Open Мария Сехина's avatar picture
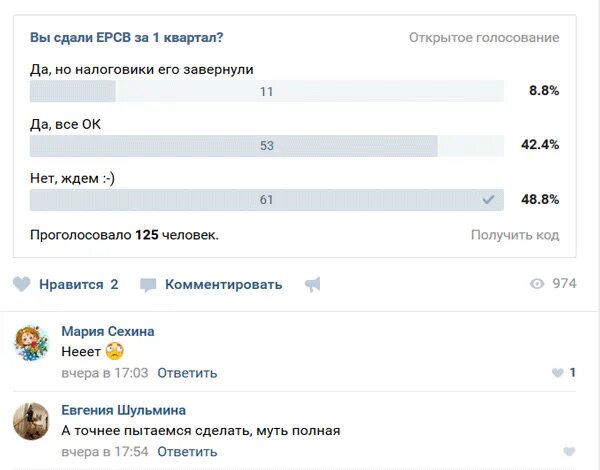This screenshot has height=470, width=600. 31,343
